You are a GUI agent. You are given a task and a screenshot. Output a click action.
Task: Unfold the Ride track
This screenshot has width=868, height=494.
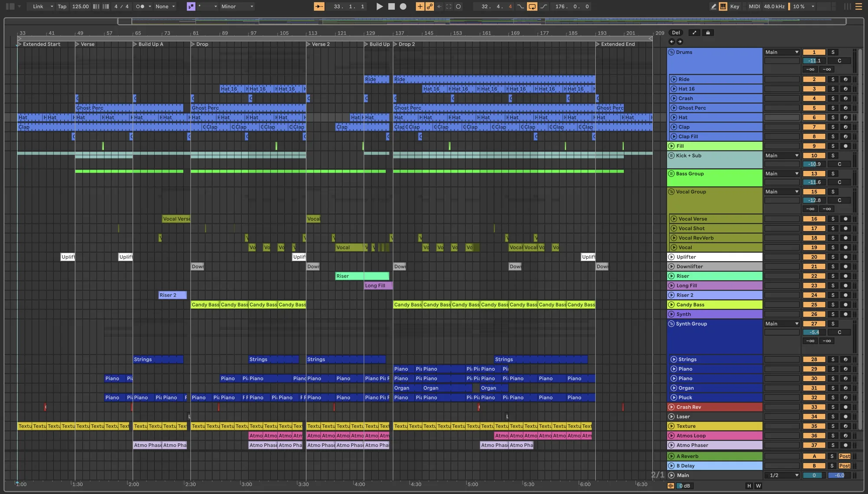pyautogui.click(x=674, y=79)
